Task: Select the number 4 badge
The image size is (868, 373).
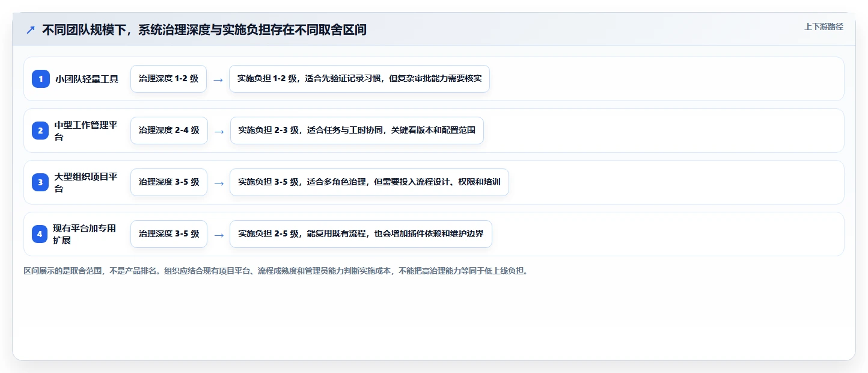Action: (40, 234)
